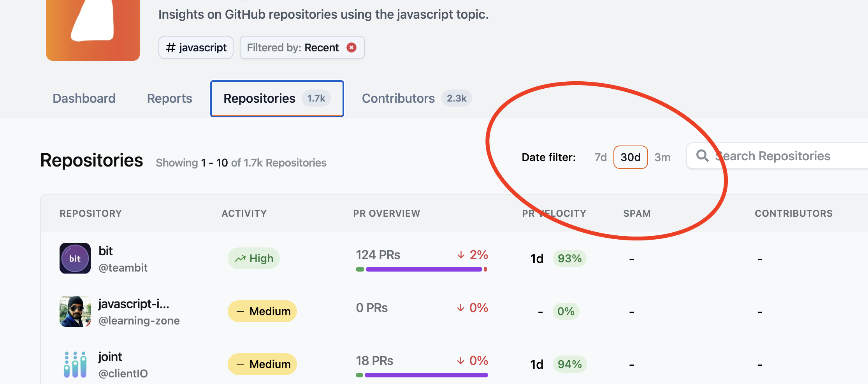The width and height of the screenshot is (868, 384).
Task: Remove the Recent filter chip
Action: pos(351,47)
